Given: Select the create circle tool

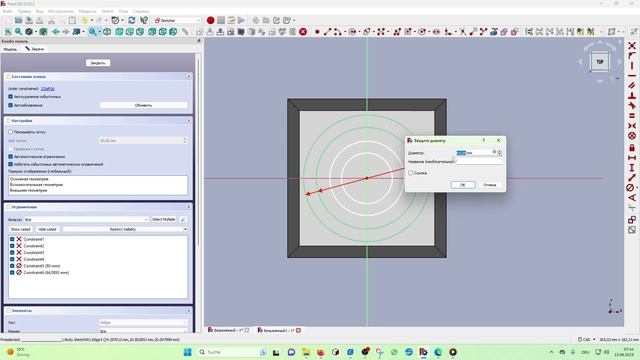Looking at the screenshot, I should [x=352, y=31].
